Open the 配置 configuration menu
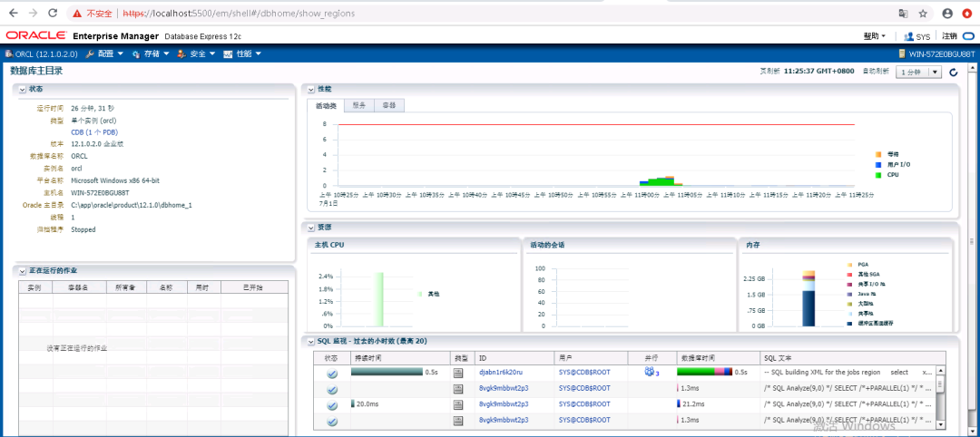The height and width of the screenshot is (437, 980). click(105, 54)
